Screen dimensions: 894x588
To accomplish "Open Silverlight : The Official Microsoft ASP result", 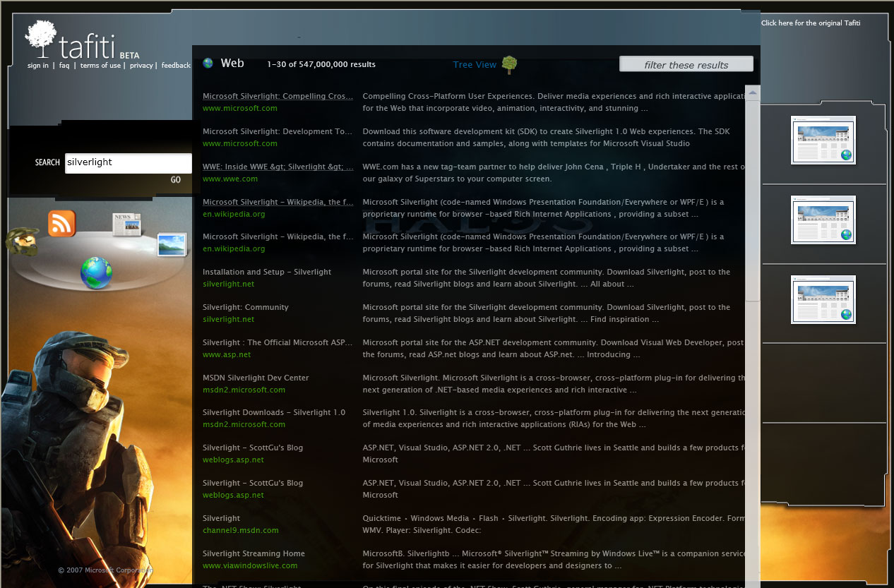I will (x=278, y=343).
